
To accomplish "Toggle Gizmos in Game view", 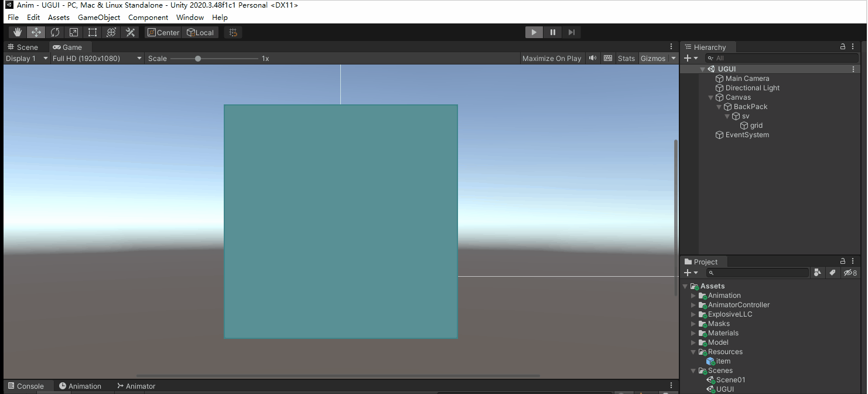I will click(x=653, y=58).
